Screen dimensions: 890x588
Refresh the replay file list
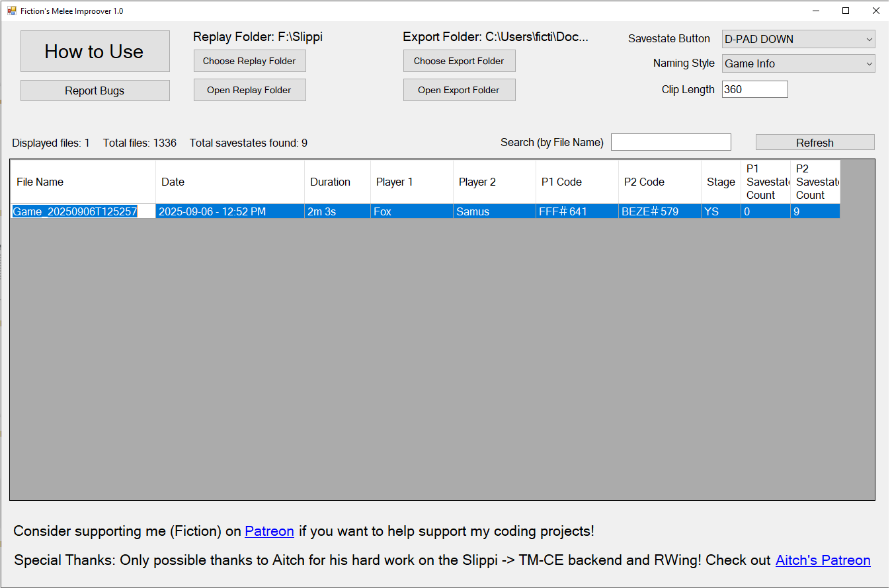[815, 142]
